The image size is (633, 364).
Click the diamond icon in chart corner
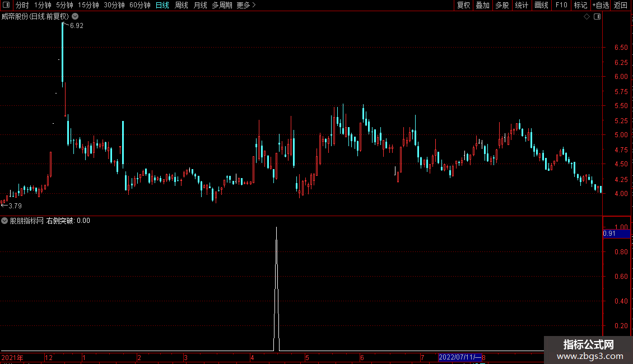[x=587, y=17]
